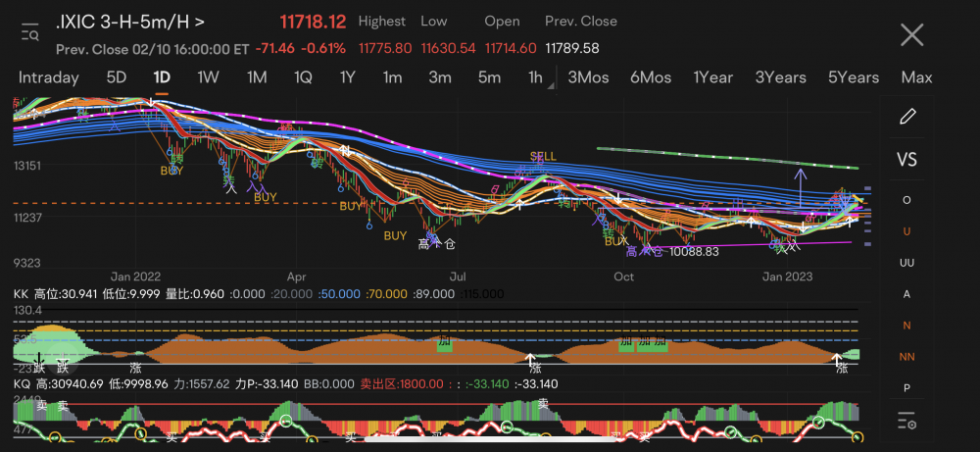
Task: Switch to the 5Years range
Action: (x=854, y=77)
